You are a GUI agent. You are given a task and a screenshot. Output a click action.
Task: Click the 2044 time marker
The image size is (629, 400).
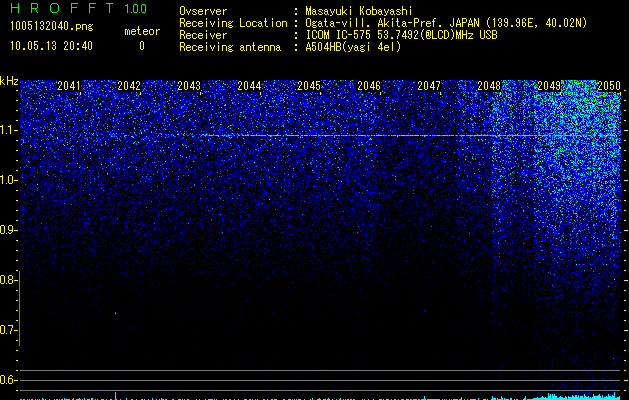pyautogui.click(x=249, y=86)
